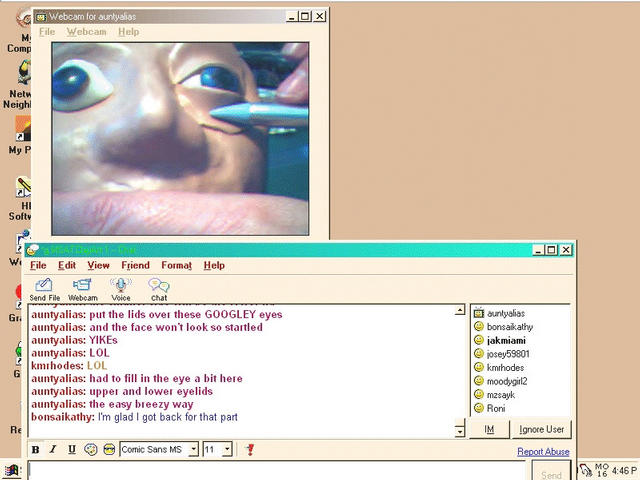Click the Ignore User button
This screenshot has width=640, height=480.
click(542, 429)
